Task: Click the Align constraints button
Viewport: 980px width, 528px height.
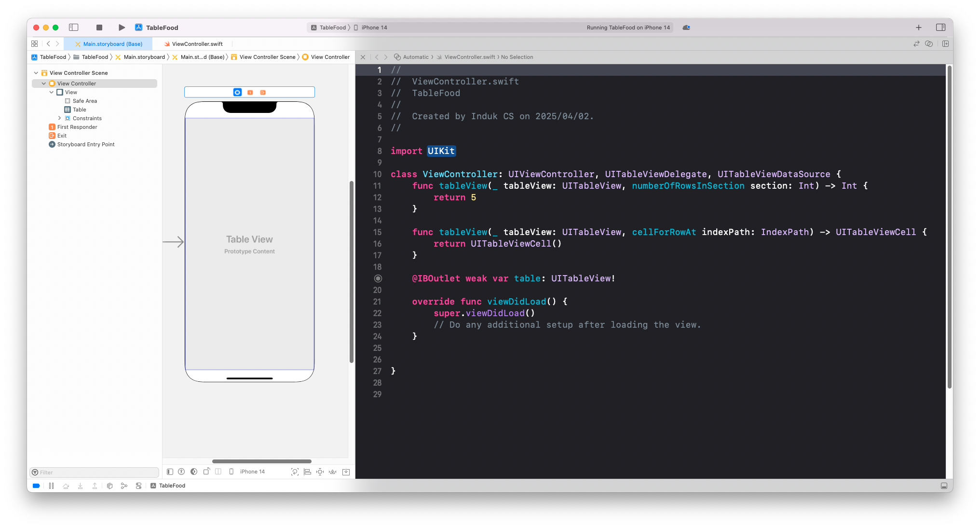Action: pos(307,472)
